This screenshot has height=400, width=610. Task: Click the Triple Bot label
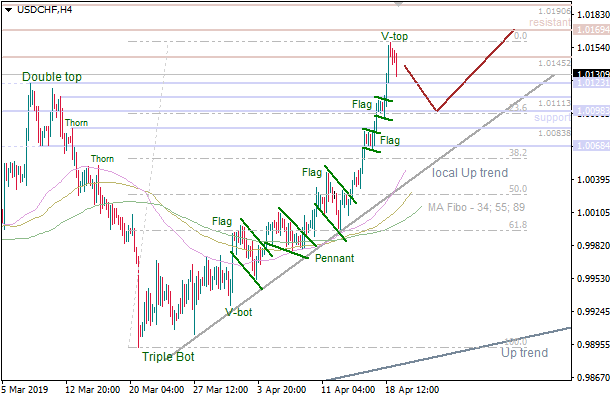pyautogui.click(x=168, y=356)
